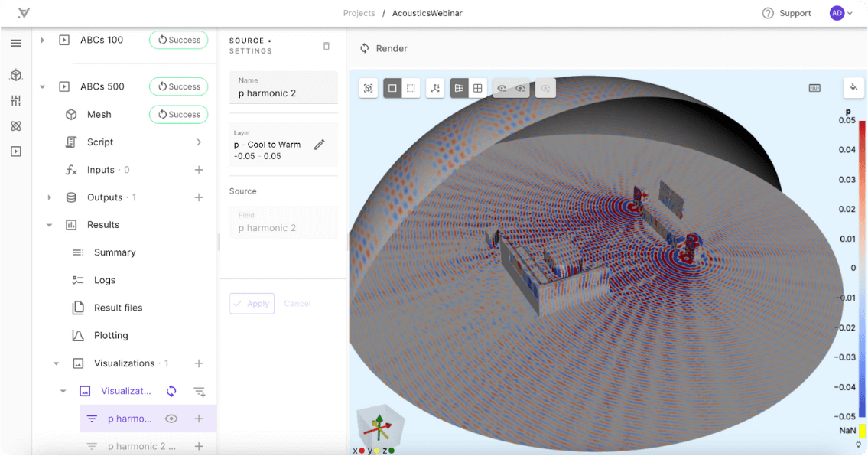Click the NaN yellow color swatch
Image resolution: width=868 pixels, height=456 pixels.
click(x=862, y=431)
